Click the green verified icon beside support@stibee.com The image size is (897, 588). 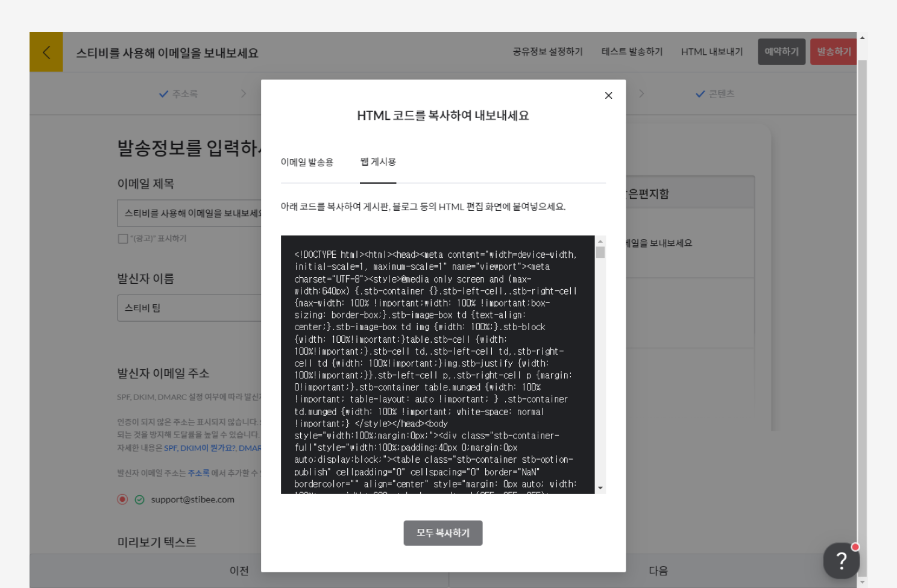pos(139,499)
